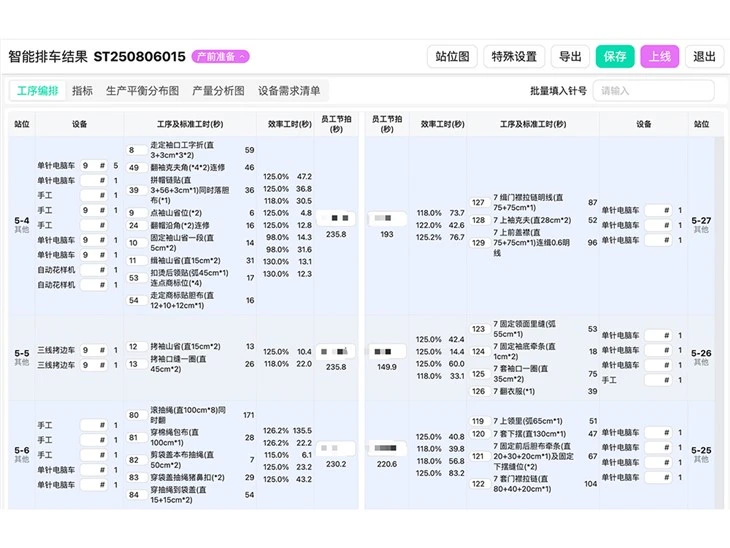The image size is (730, 548).
Task: Select station 5-4 label
Action: click(22, 221)
